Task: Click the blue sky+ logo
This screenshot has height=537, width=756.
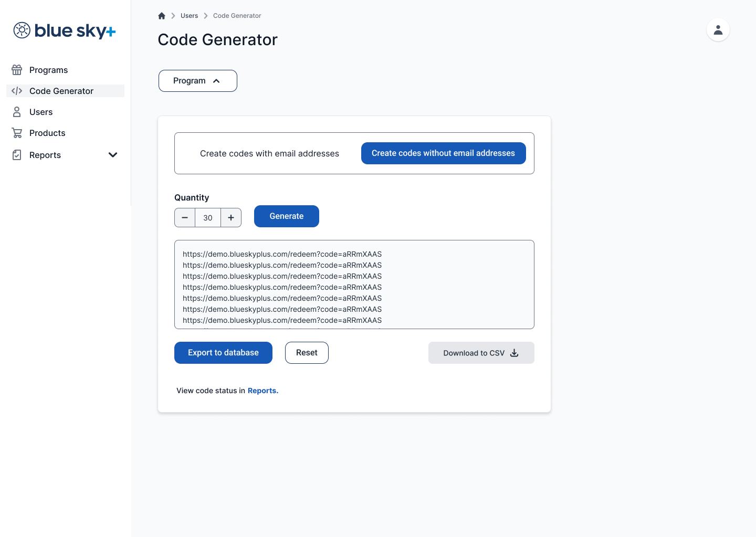Action: 64,30
